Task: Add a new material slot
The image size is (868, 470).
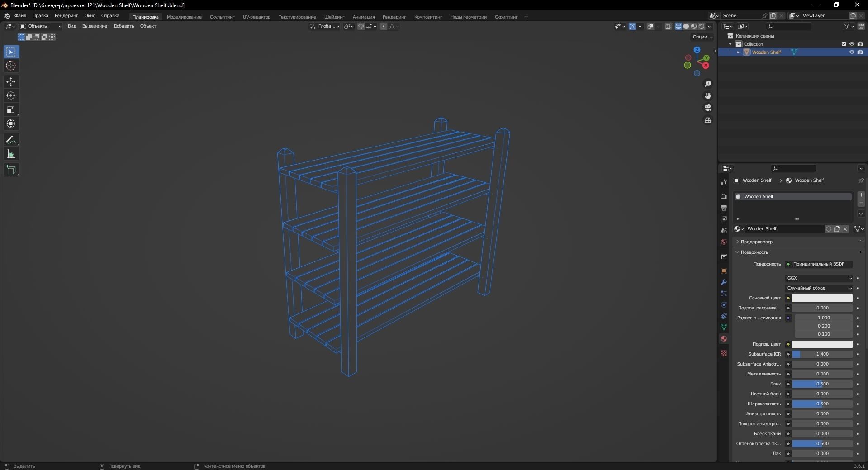Action: 861,195
